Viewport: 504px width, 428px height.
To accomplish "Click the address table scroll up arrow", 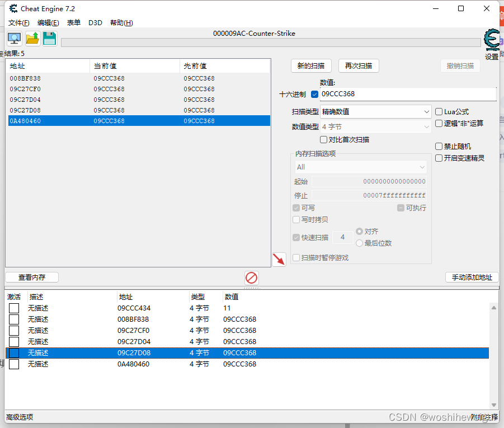I will [494, 308].
